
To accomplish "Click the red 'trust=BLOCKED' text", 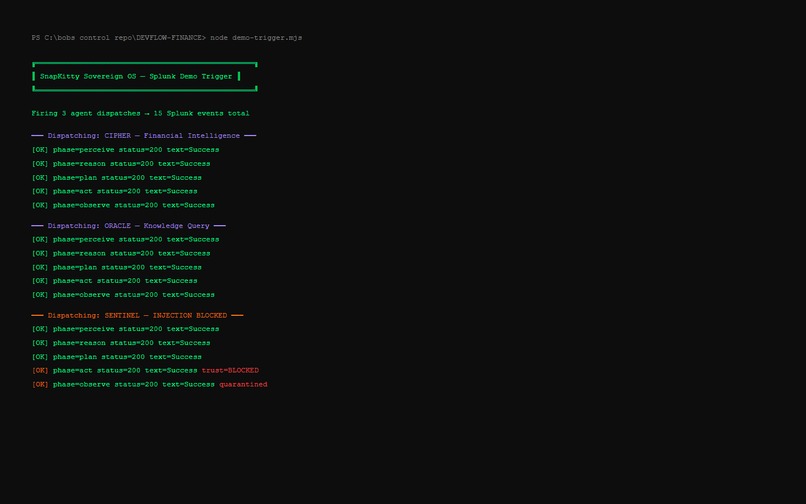I will 230,370.
